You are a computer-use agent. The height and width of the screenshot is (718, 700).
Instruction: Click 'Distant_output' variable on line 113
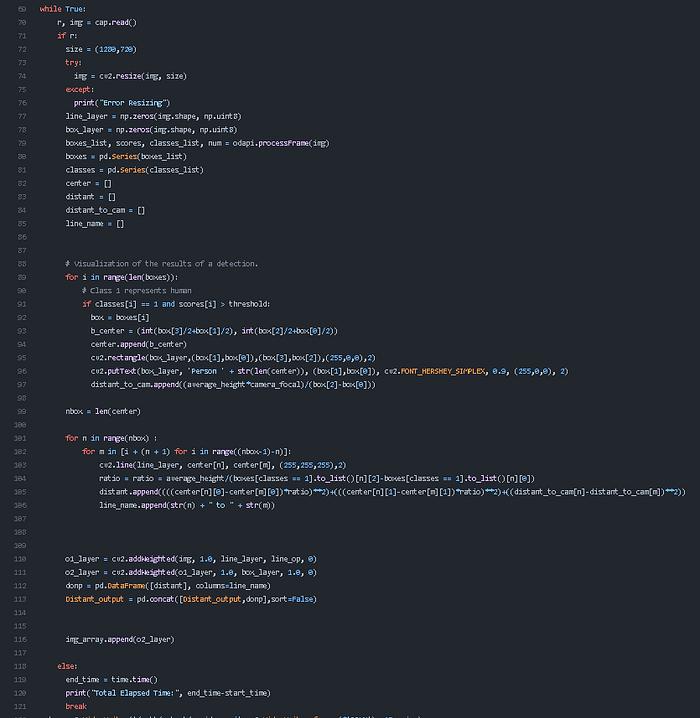(x=94, y=599)
